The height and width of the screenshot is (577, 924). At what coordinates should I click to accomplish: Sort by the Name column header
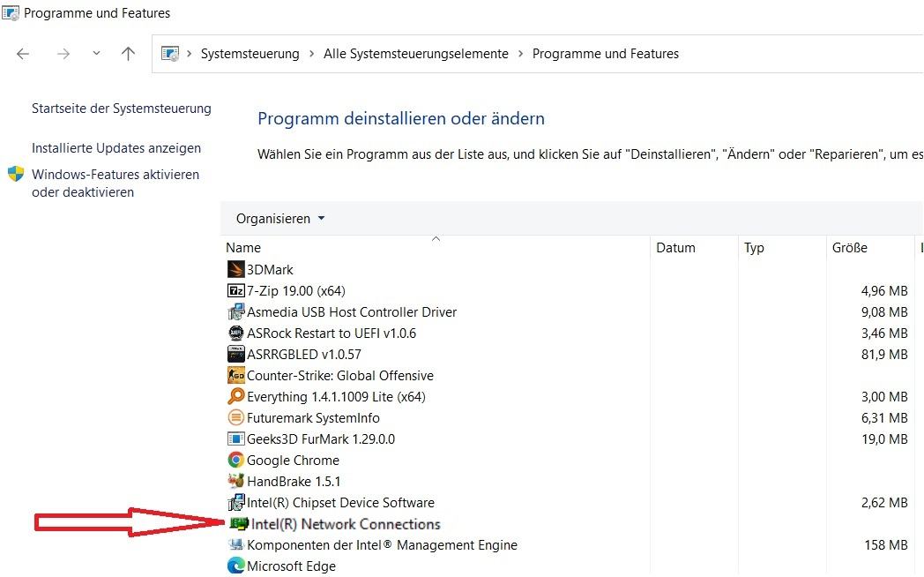point(436,248)
